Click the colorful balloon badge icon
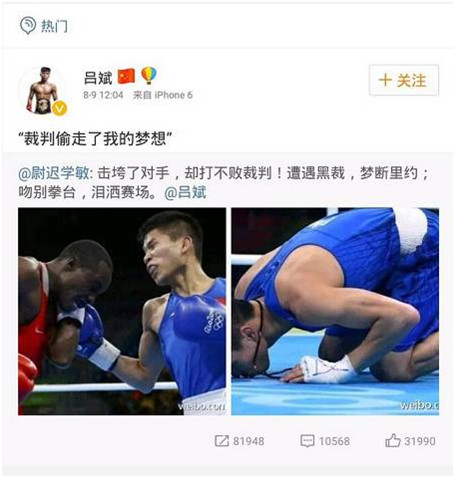 tap(148, 75)
